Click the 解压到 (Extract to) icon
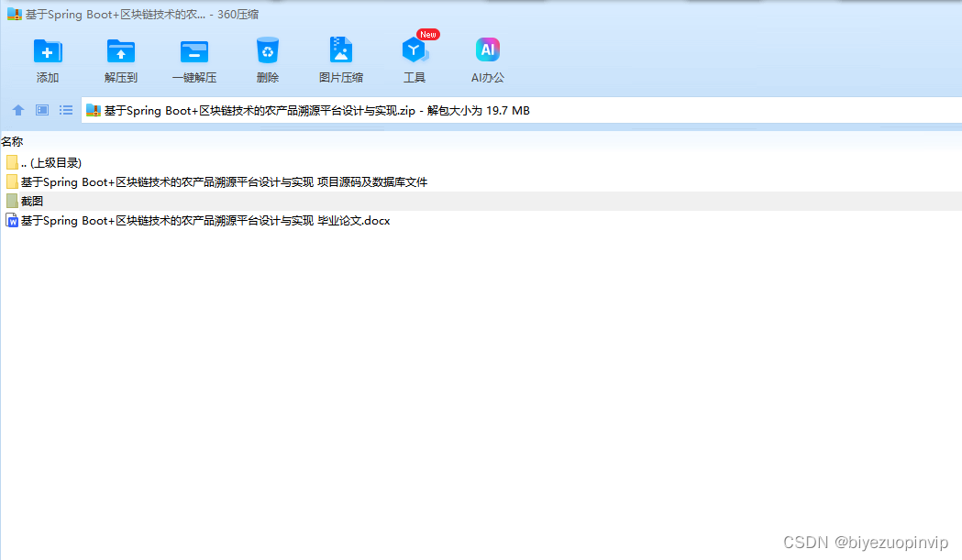962x560 pixels. pos(121,51)
